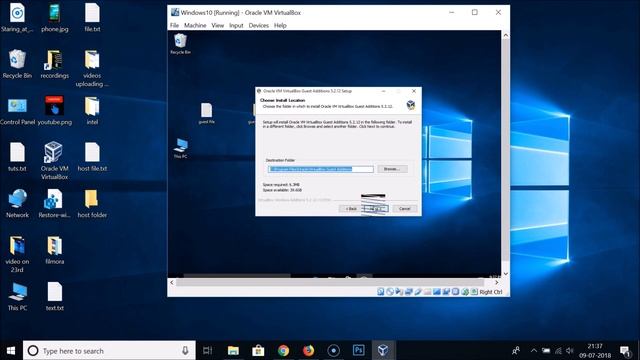
Task: Click the hard disk activity indicator in VirtualBox status bar
Action: [380, 292]
